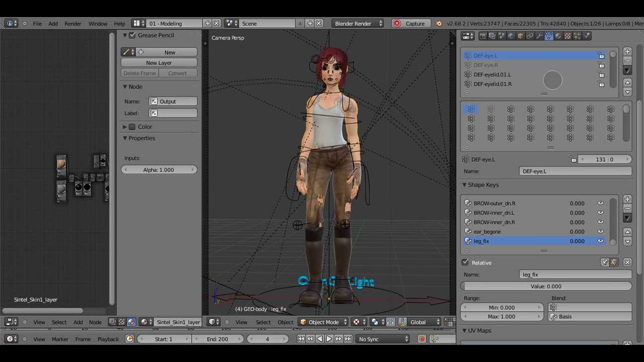Toggle shape key pin icon
The height and width of the screenshot is (362, 644).
click(605, 262)
